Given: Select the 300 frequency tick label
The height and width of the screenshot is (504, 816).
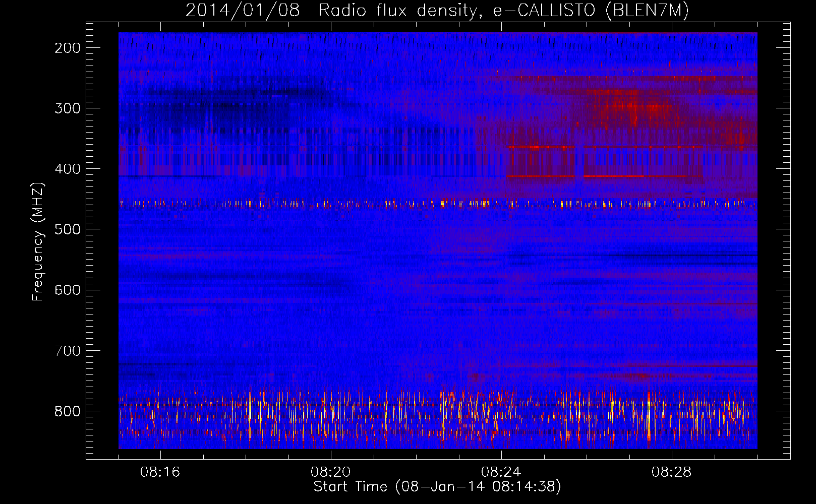Looking at the screenshot, I should click(x=68, y=108).
